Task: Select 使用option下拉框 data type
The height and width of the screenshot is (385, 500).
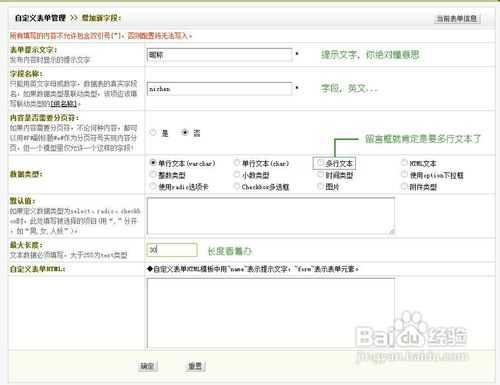Action: point(404,174)
